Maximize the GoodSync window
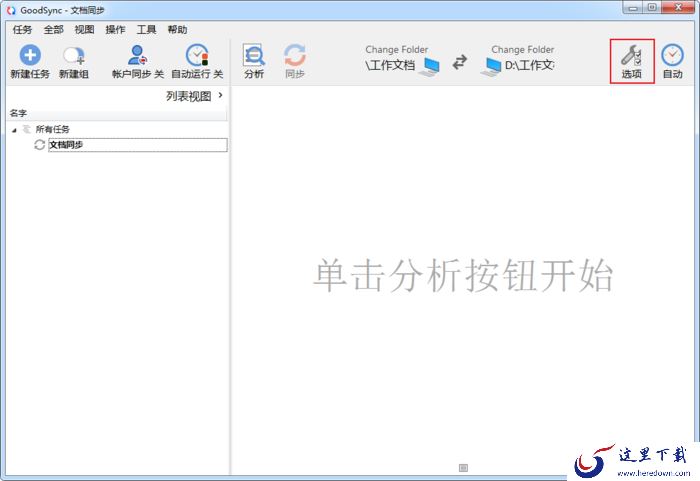Image resolution: width=700 pixels, height=481 pixels. pyautogui.click(x=652, y=8)
